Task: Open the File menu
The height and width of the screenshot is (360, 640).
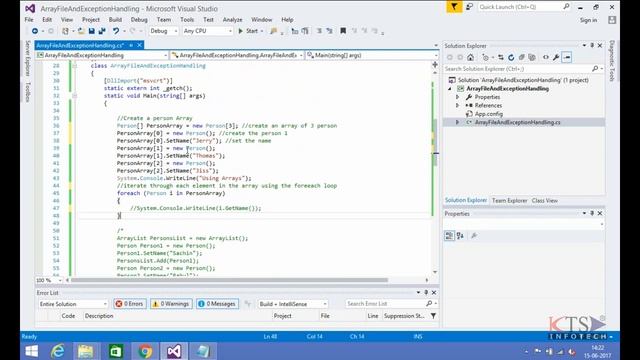Action: pos(29,20)
